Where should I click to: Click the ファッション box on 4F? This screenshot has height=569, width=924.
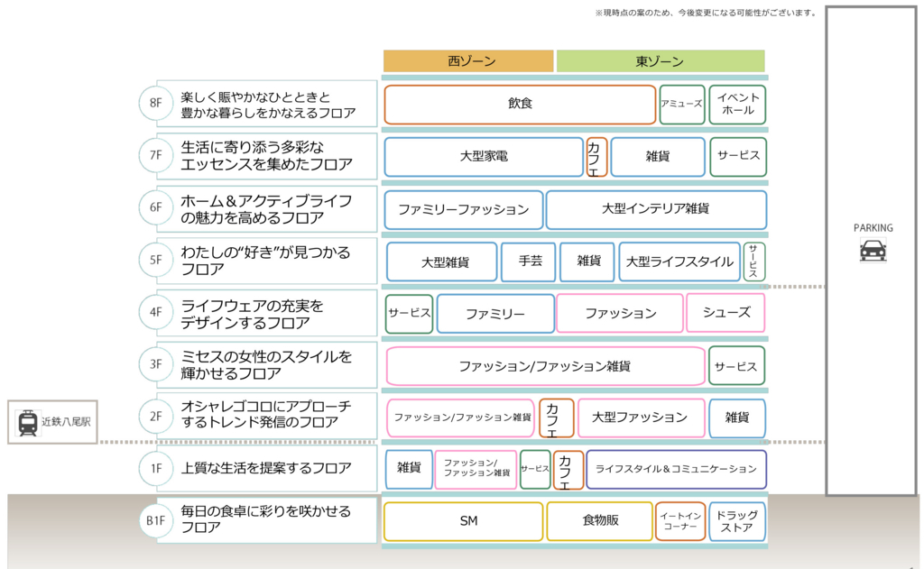coord(619,314)
